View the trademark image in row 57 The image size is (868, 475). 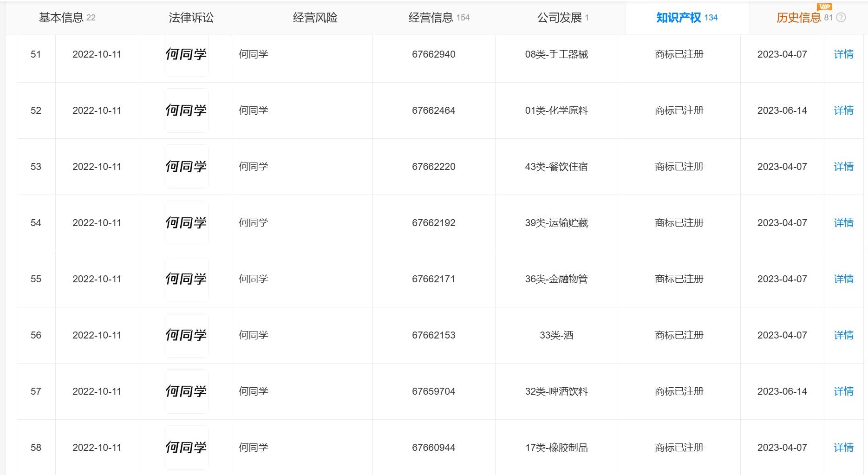pos(186,391)
